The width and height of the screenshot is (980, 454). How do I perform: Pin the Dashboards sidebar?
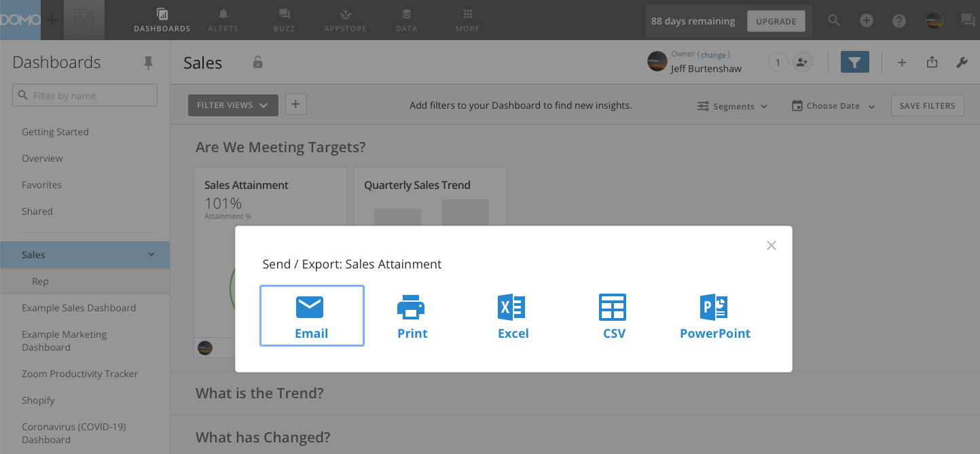[149, 63]
